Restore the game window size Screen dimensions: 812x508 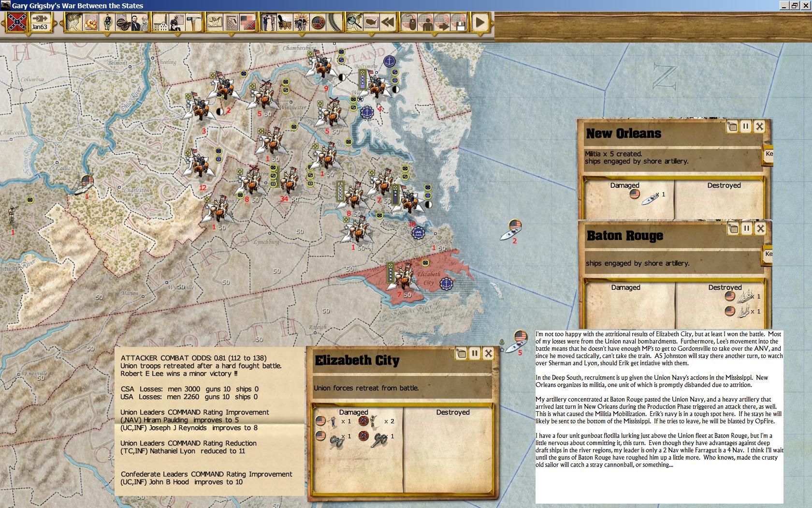pyautogui.click(x=795, y=5)
